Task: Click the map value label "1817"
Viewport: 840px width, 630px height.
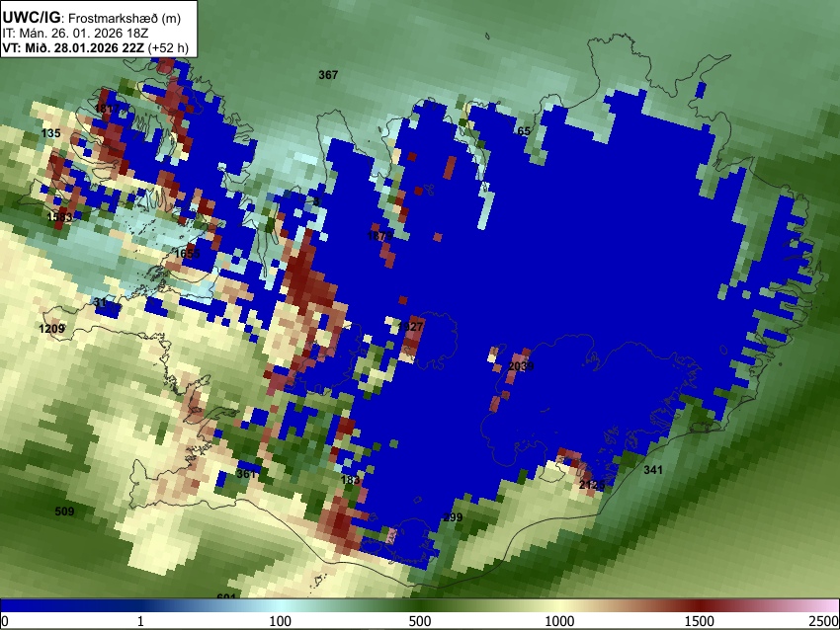Action: [107, 109]
